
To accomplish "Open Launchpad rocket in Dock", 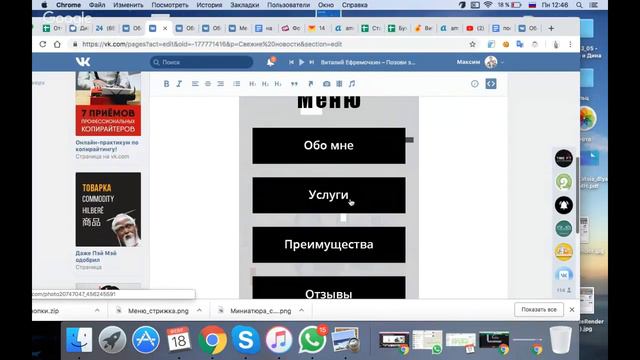I will [112, 340].
